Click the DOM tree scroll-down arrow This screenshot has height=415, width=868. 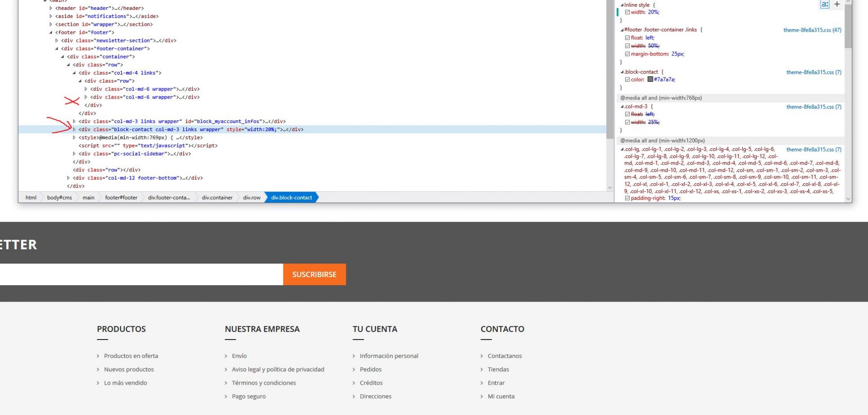[610, 188]
